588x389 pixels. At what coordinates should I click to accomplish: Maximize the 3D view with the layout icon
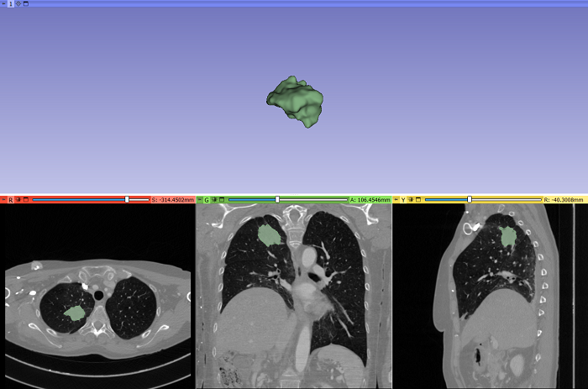tap(26, 3)
